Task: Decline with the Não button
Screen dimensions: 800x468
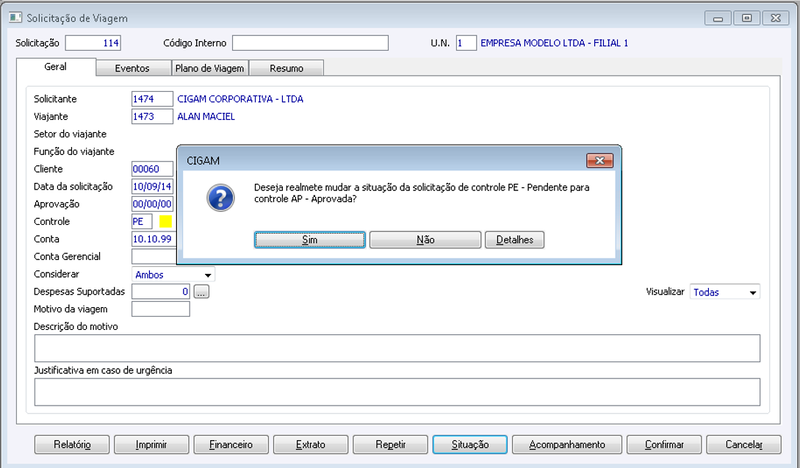Action: (x=425, y=240)
